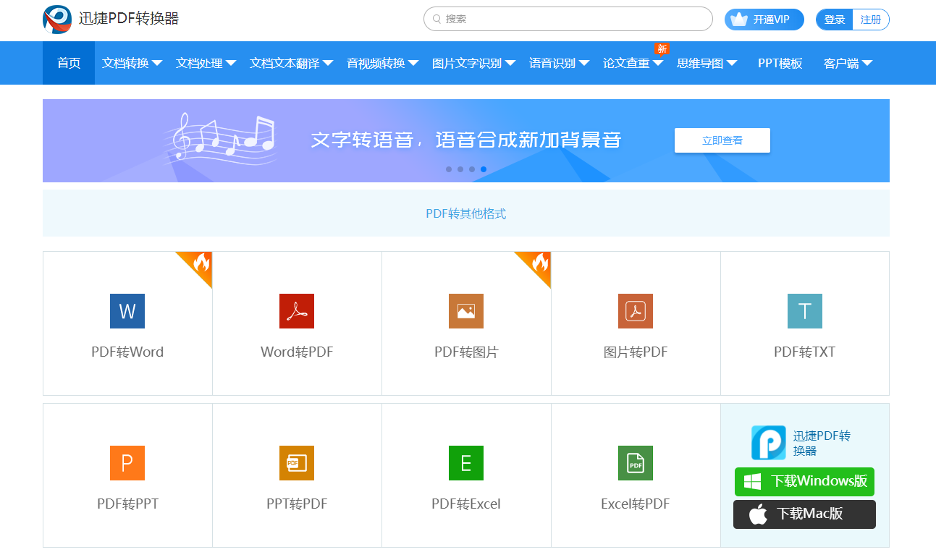
Task: Select the second banner carousel dot
Action: point(460,169)
